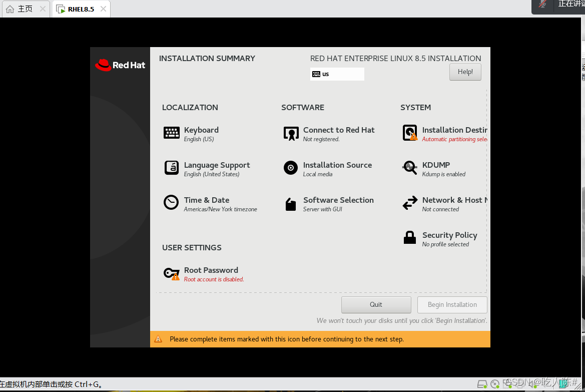Click the keyboard icon in the us layout indicator
585x392 pixels.
click(316, 74)
